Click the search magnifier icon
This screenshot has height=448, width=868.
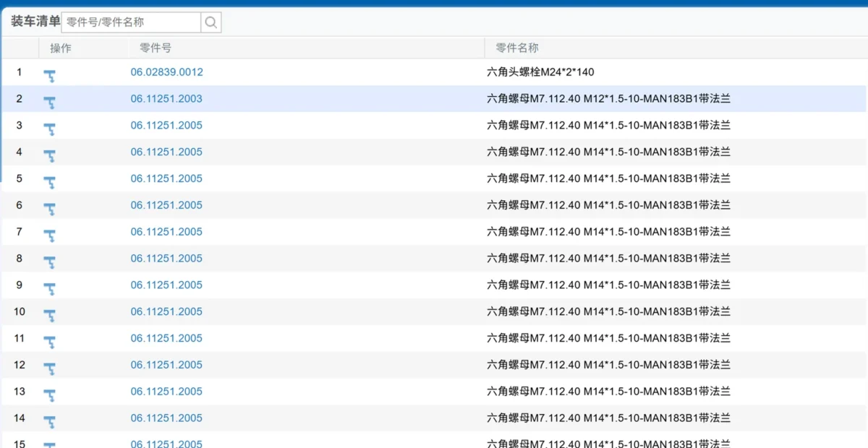point(210,22)
